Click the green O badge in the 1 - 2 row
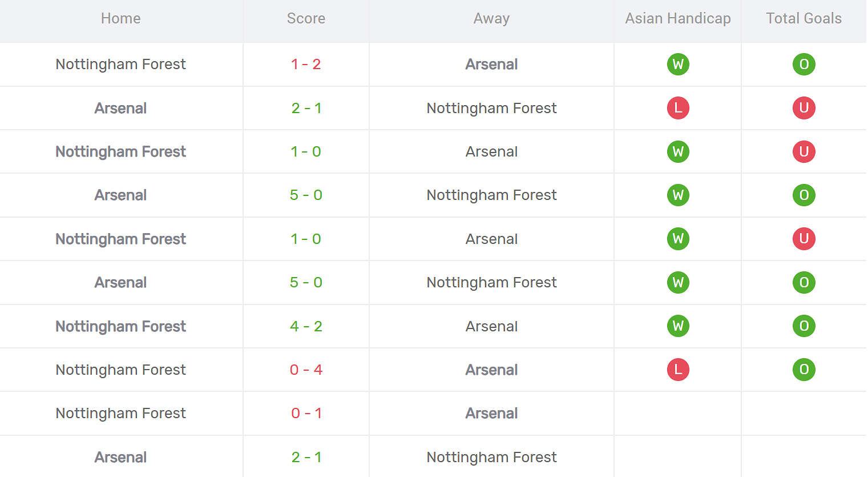Image resolution: width=868 pixels, height=477 pixels. pos(804,64)
